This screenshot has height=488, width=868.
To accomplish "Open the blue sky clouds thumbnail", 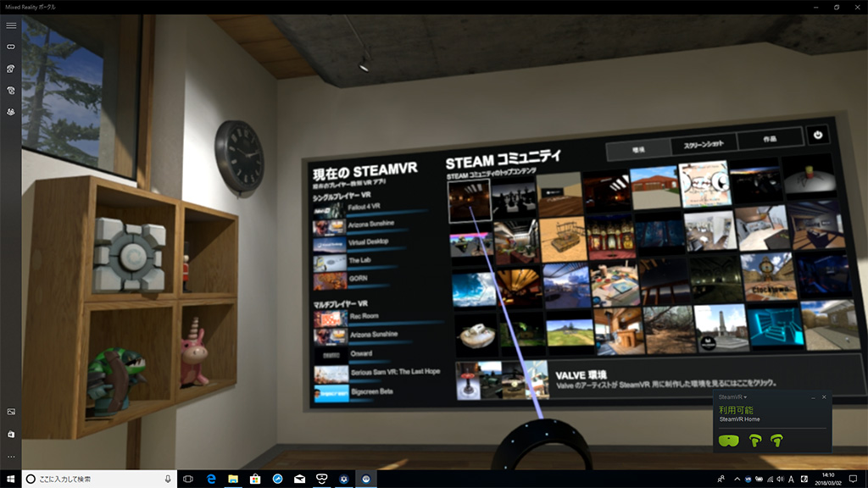I will click(474, 288).
